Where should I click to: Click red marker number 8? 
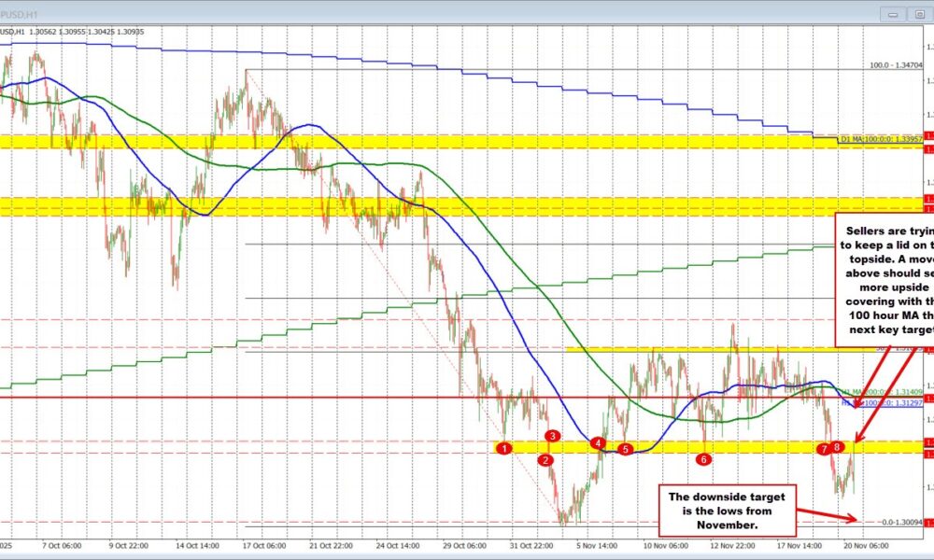click(x=839, y=447)
